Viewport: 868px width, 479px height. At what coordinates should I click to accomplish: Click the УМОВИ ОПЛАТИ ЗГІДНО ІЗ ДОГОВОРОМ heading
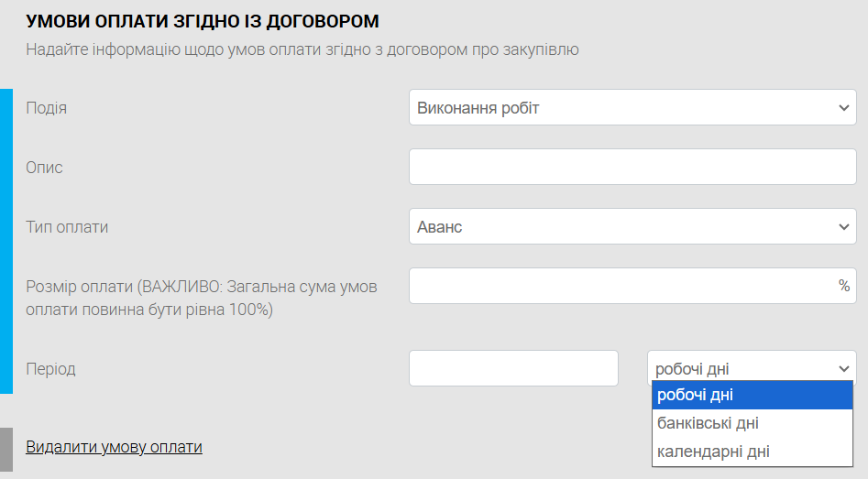pos(202,21)
